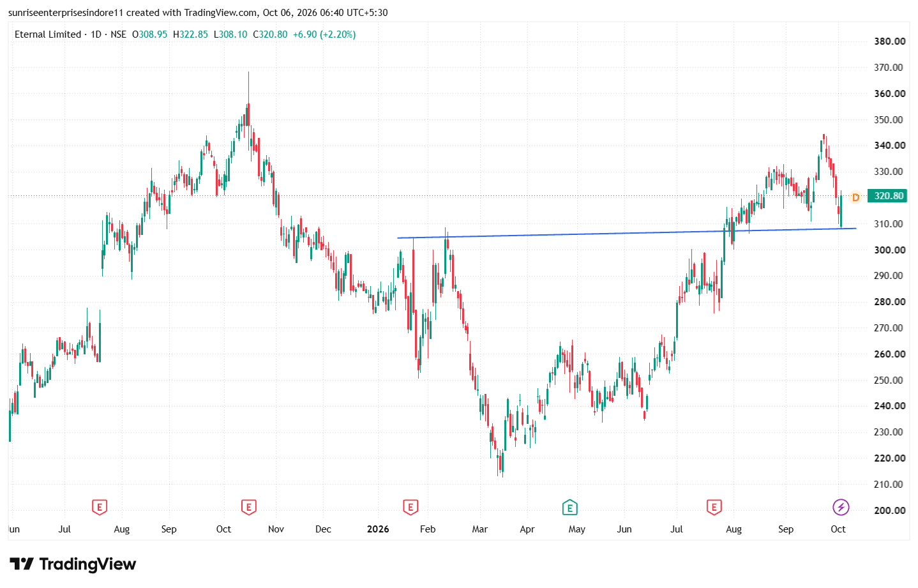Select the red earnings marker for late January 2026
918x588 pixels.
coord(410,508)
